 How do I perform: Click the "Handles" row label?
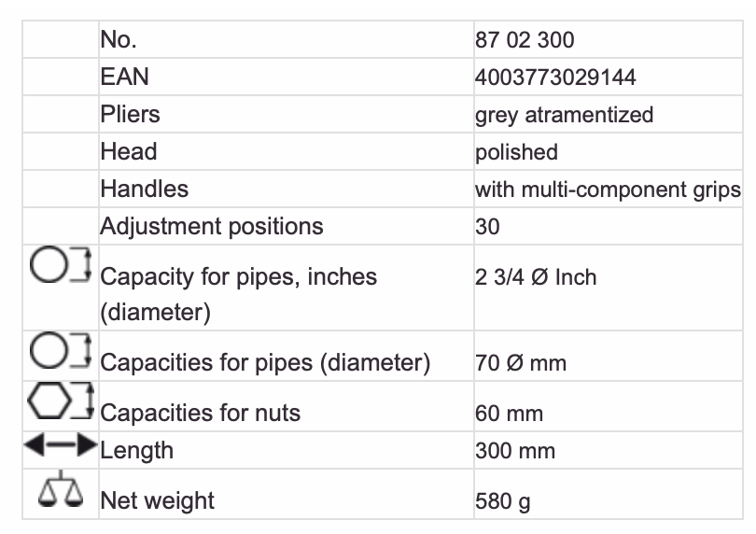pyautogui.click(x=145, y=189)
